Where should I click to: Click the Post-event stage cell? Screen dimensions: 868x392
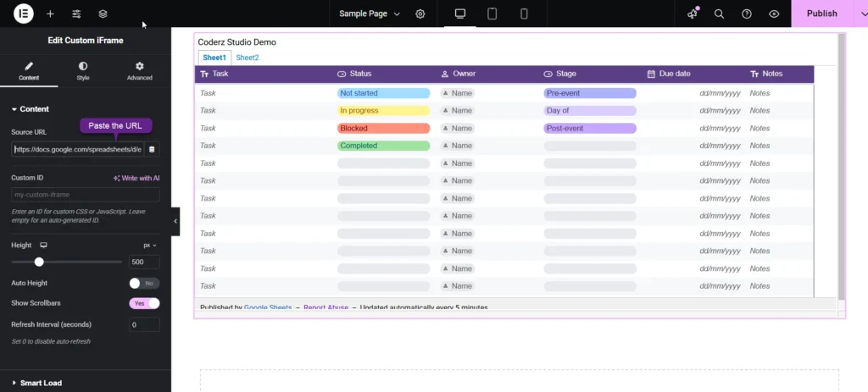pyautogui.click(x=590, y=129)
